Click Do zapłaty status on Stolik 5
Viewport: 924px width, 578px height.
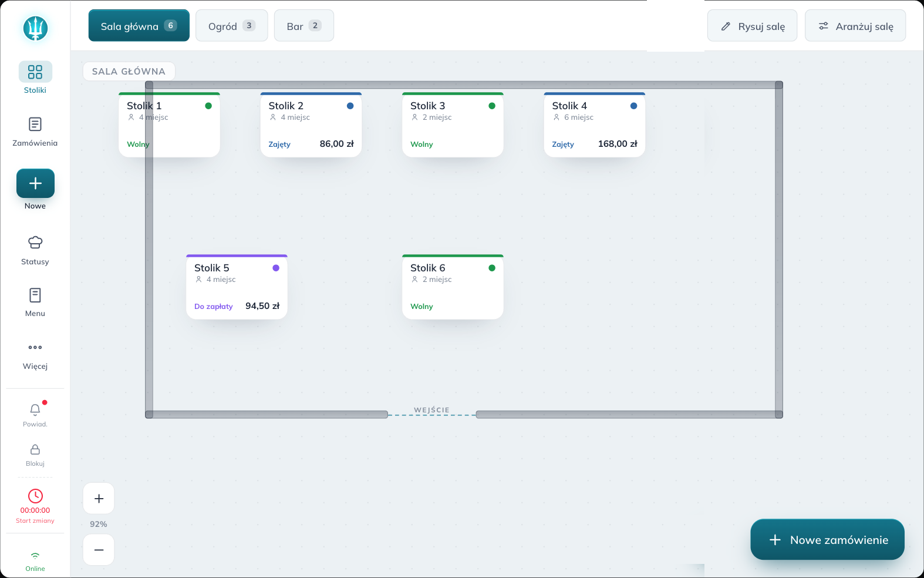click(214, 307)
